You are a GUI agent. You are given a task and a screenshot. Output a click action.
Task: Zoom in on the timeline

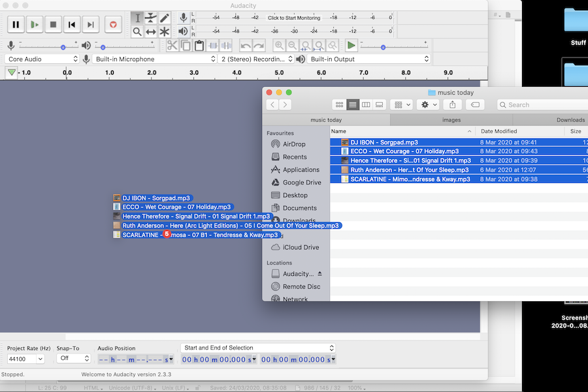pyautogui.click(x=279, y=46)
